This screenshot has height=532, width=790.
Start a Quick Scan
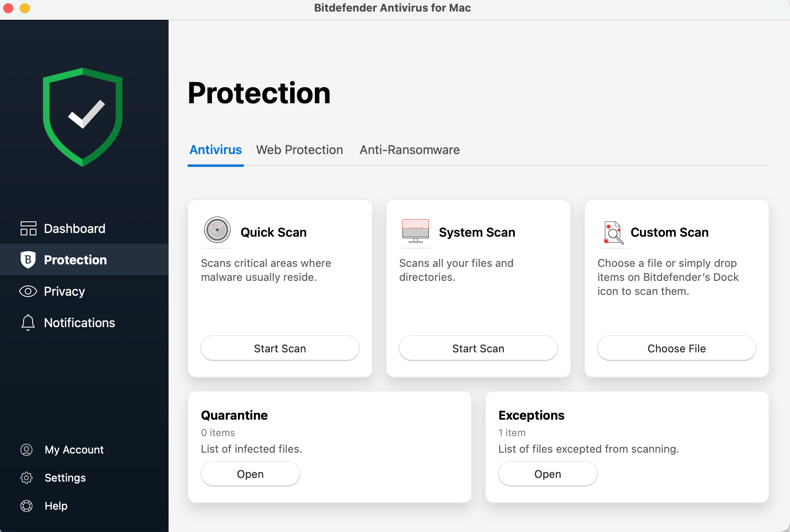[280, 348]
